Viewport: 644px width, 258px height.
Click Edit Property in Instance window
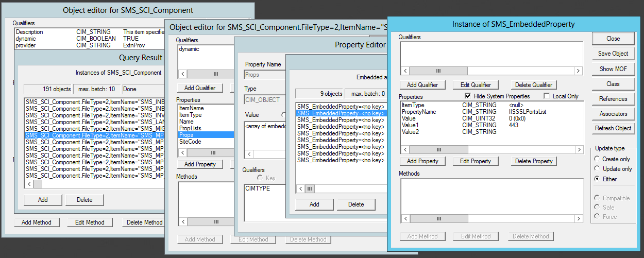coord(475,161)
